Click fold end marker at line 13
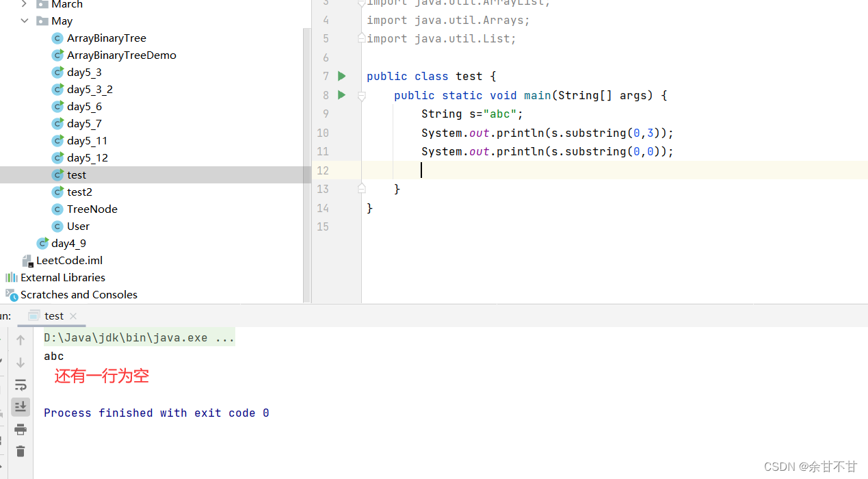Image resolution: width=868 pixels, height=479 pixels. (362, 188)
